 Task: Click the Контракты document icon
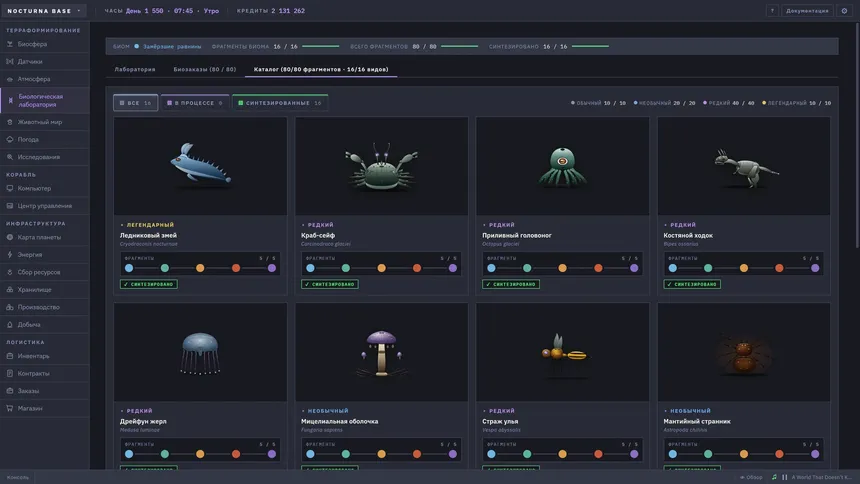10,374
